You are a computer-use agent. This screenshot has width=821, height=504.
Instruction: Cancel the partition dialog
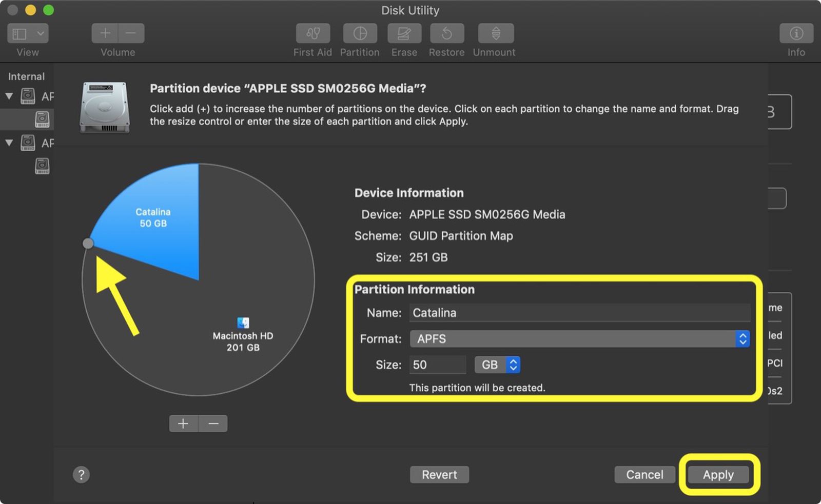click(x=644, y=475)
